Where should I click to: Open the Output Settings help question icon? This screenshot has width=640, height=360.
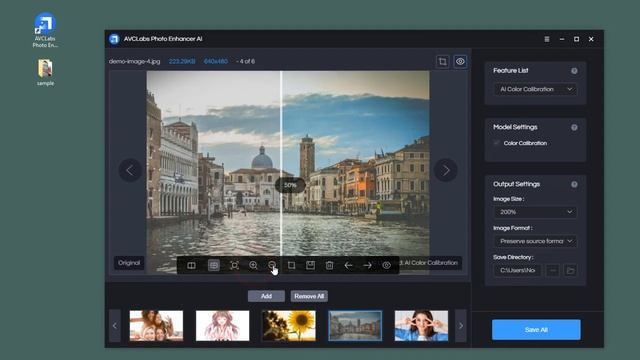(x=574, y=184)
